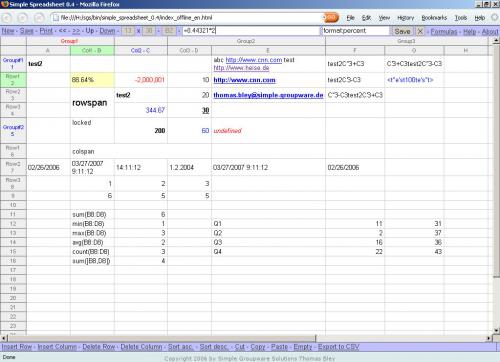Select the cell with 344.67
This screenshot has height=362, width=500.
(x=141, y=110)
